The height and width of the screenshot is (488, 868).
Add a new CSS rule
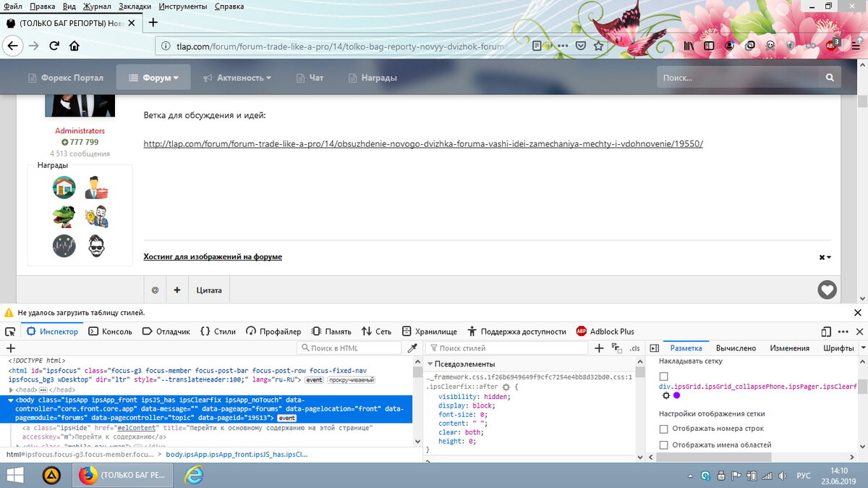coord(599,348)
